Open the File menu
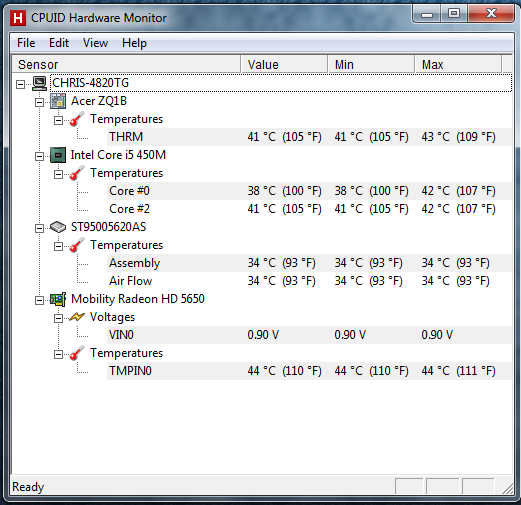521x505 pixels. pyautogui.click(x=26, y=43)
